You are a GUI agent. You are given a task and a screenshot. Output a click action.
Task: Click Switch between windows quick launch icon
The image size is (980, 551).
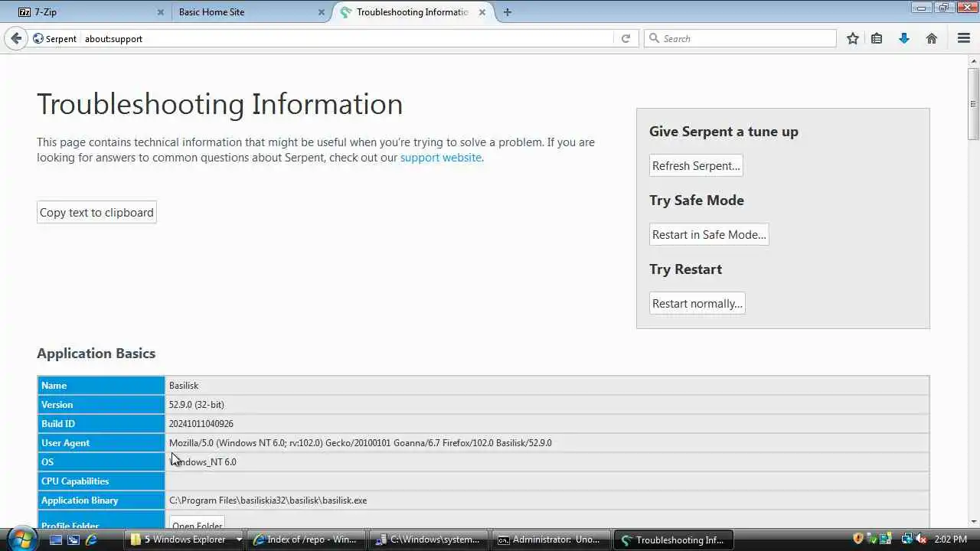(73, 540)
